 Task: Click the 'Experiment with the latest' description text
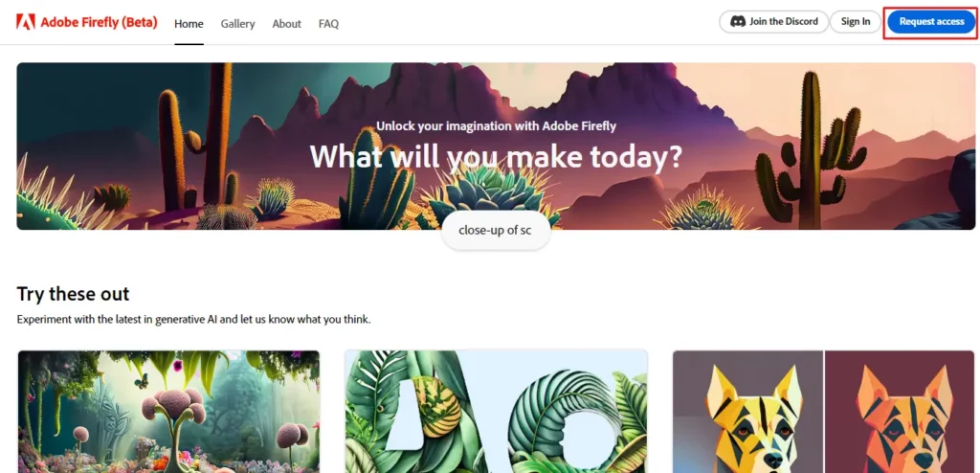[193, 320]
